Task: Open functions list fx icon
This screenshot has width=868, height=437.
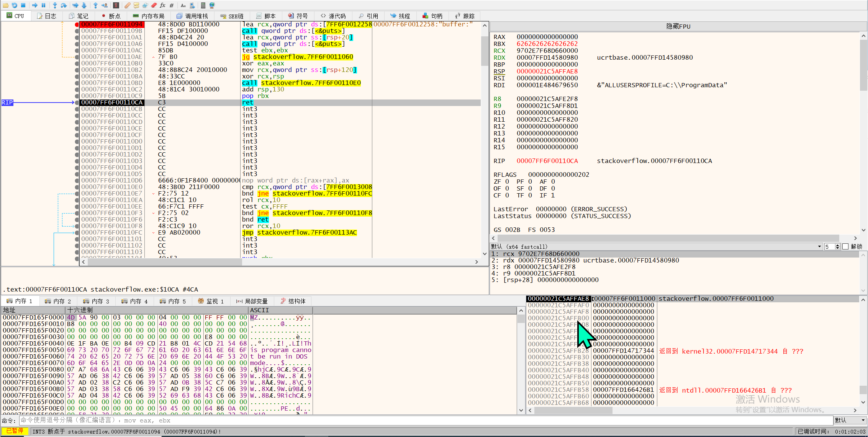Action: click(162, 5)
